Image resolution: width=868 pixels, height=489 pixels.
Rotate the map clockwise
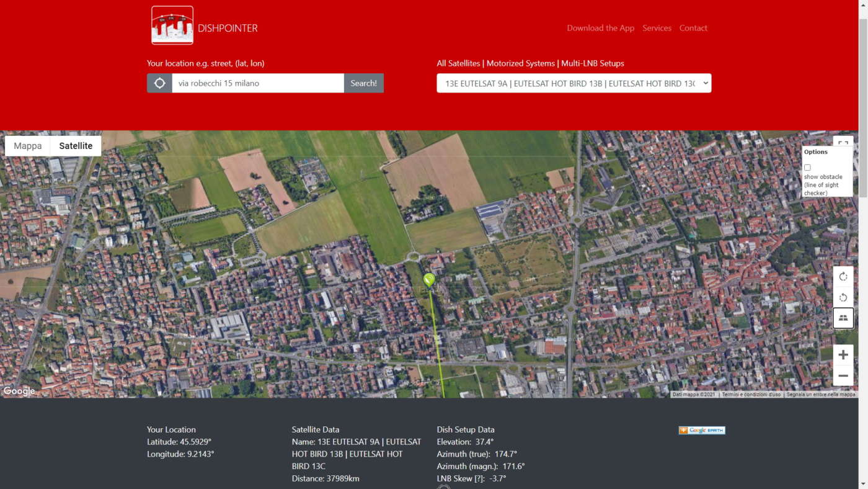[x=843, y=277]
